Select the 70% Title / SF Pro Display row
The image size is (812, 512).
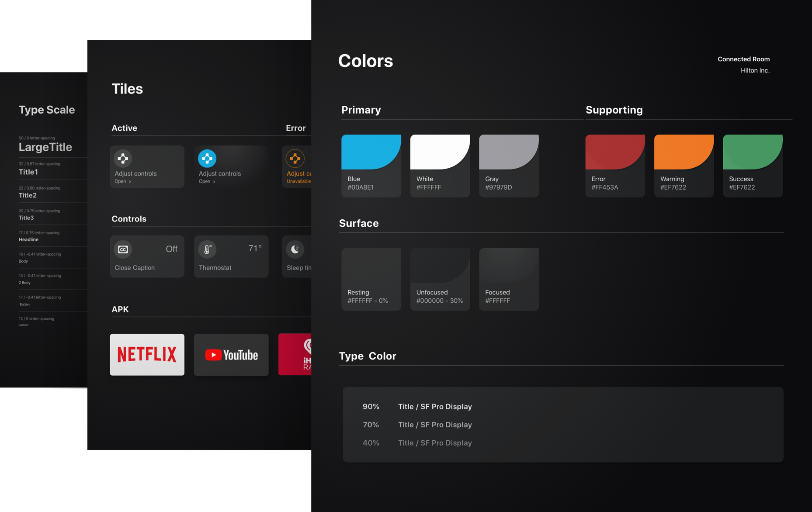(417, 425)
